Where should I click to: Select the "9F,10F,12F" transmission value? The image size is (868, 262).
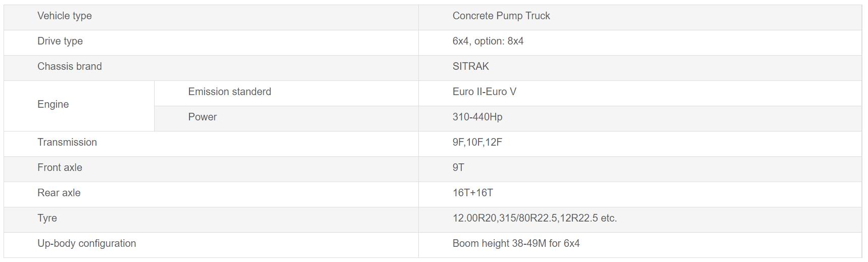tap(477, 142)
